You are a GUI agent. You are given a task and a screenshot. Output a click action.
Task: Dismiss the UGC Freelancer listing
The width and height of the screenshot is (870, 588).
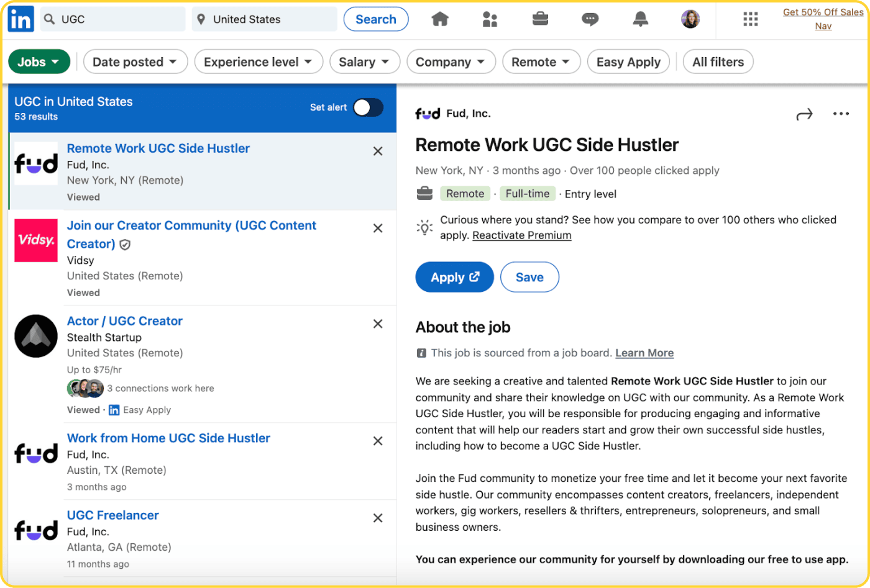pos(378,518)
